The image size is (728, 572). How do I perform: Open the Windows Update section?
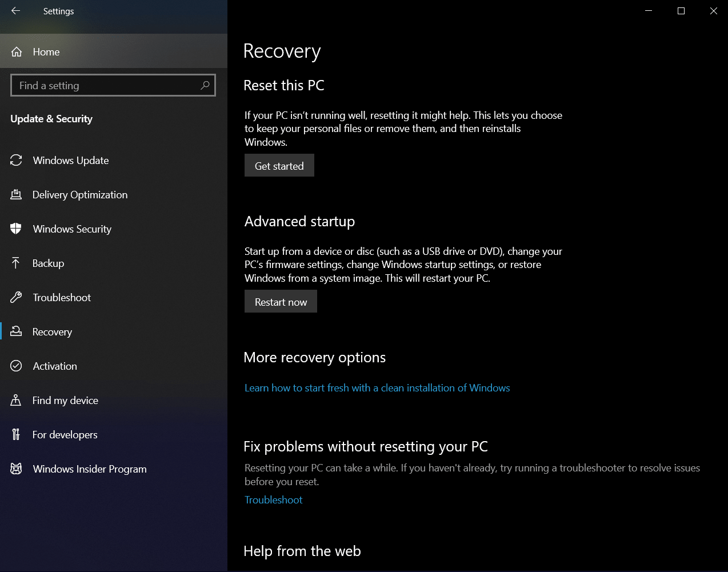[114, 161]
